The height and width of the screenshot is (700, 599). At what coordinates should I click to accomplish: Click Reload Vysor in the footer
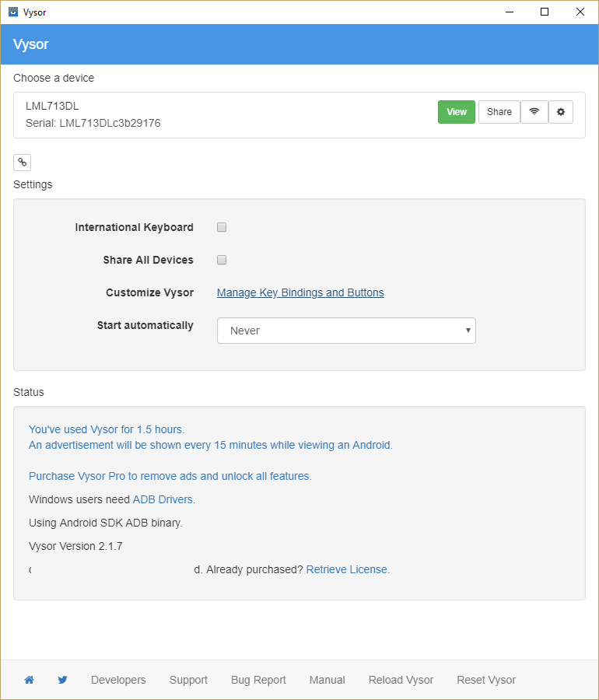coord(401,680)
